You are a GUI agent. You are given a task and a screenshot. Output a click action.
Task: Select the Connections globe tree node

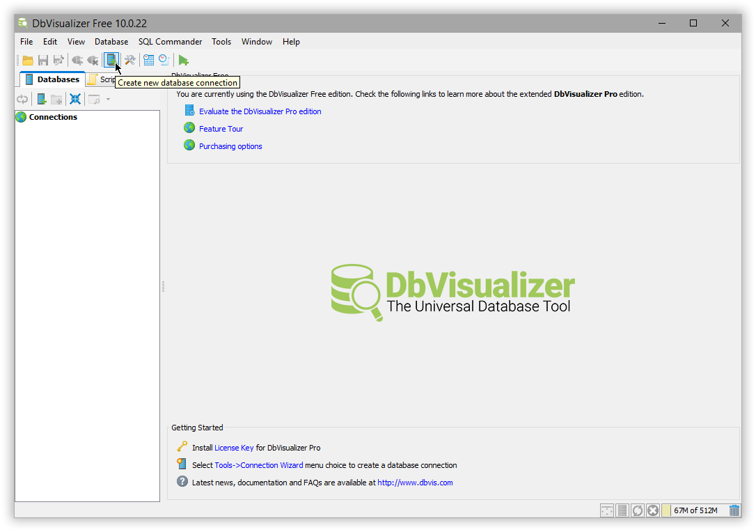coord(47,117)
